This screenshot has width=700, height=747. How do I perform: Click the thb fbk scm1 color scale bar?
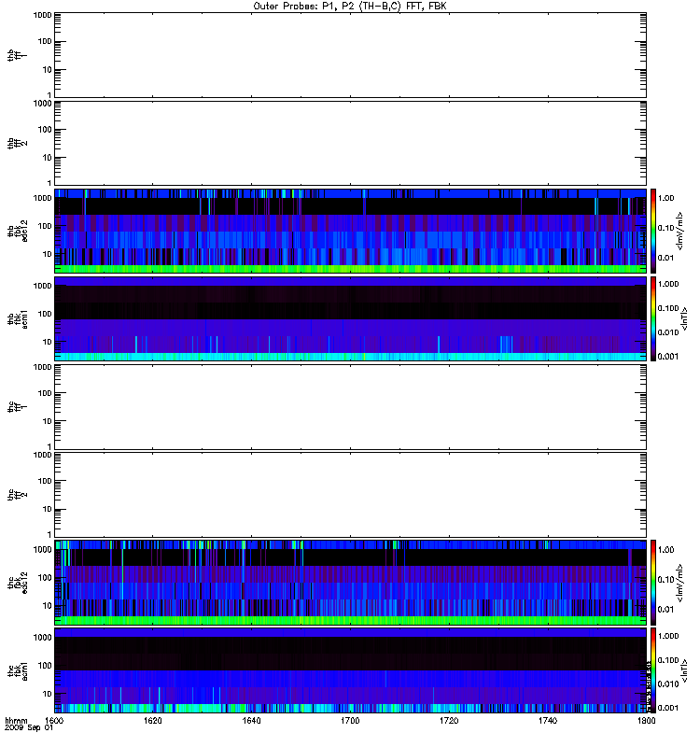tap(653, 318)
